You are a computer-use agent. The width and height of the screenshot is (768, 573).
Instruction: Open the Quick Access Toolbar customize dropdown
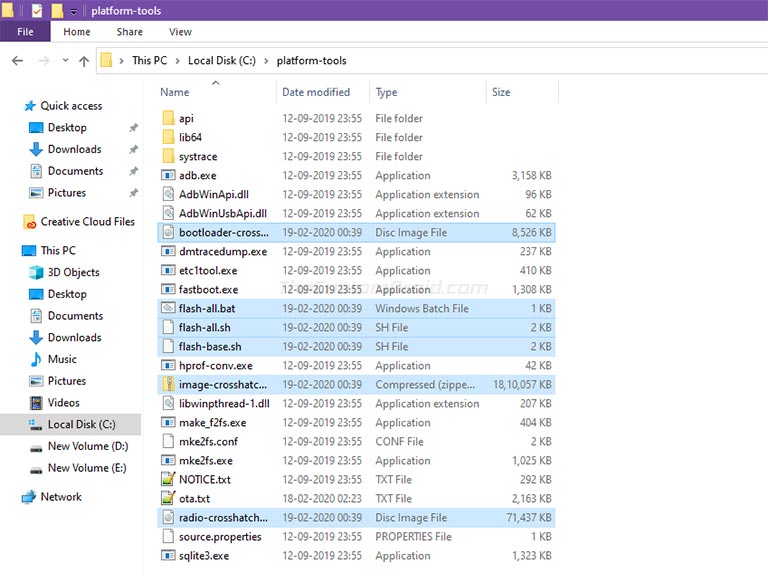pos(73,11)
